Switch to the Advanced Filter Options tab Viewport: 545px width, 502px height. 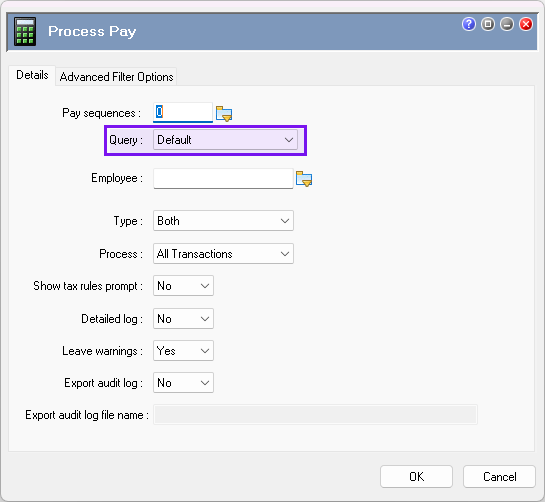click(x=116, y=76)
